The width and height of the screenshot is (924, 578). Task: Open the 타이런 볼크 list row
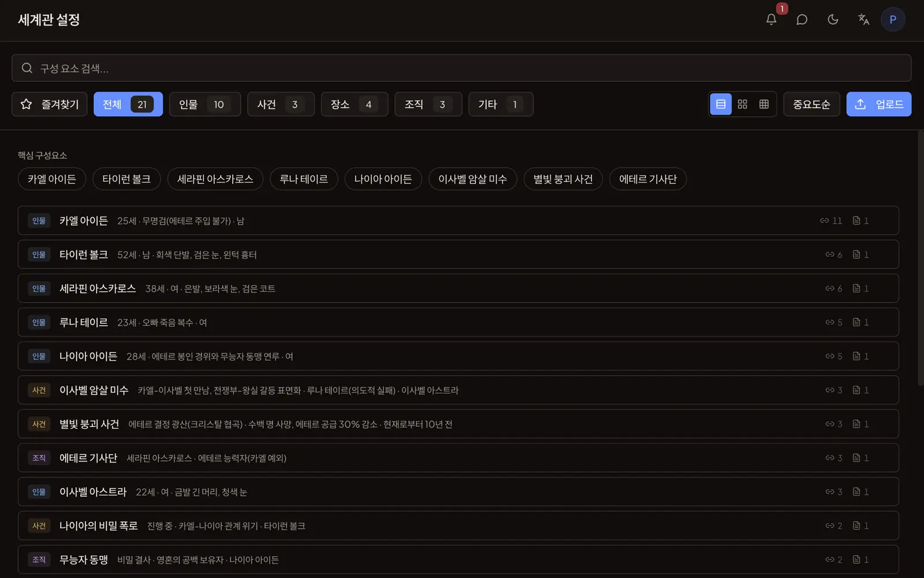click(x=459, y=255)
